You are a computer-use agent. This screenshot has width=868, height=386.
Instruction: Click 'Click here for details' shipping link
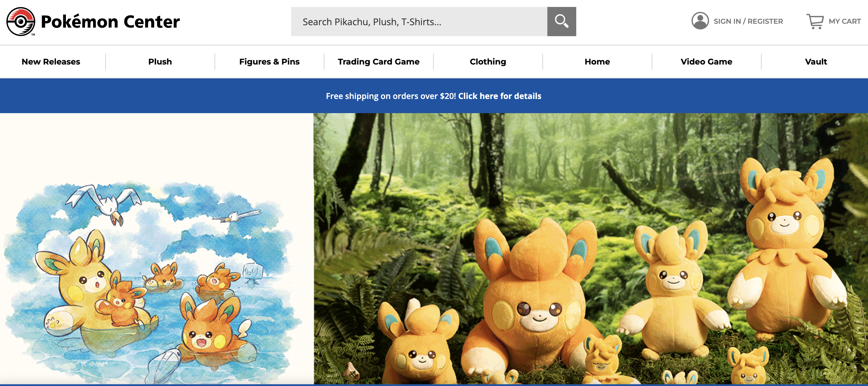point(499,96)
